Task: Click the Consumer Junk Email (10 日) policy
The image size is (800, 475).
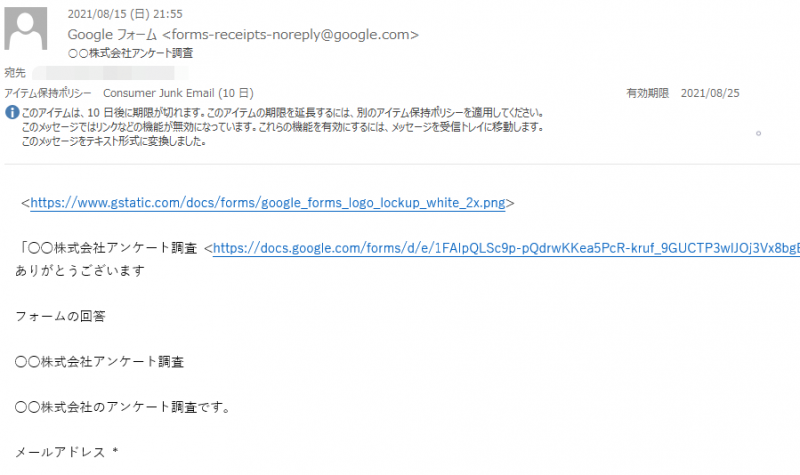Action: (178, 93)
